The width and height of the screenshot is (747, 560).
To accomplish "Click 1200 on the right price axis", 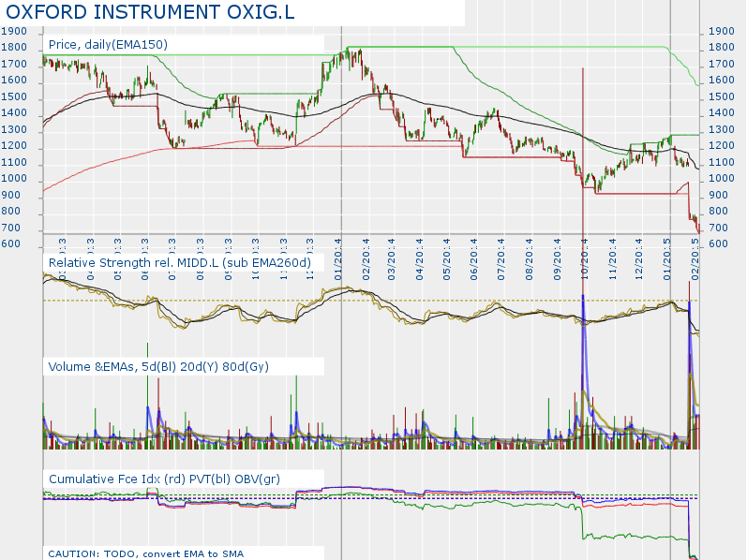I will pos(722,146).
